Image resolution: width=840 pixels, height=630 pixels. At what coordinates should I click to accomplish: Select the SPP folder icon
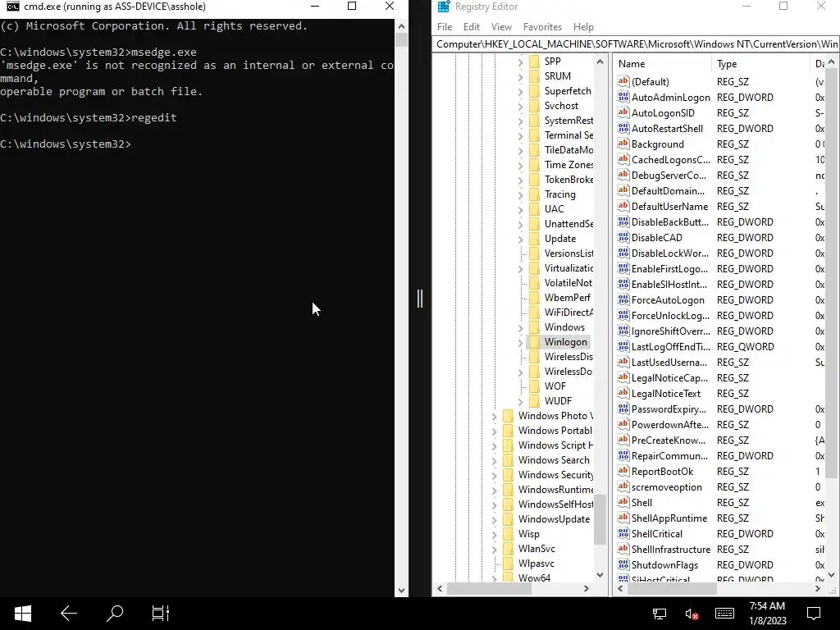534,61
